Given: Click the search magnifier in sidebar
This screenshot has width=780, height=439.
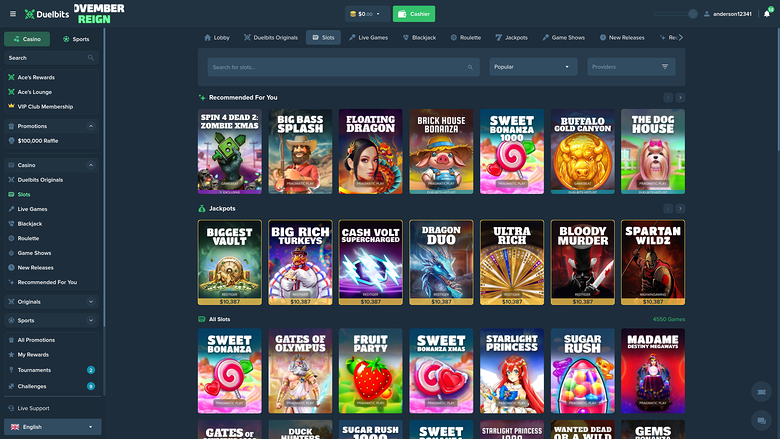Looking at the screenshot, I should (91, 58).
